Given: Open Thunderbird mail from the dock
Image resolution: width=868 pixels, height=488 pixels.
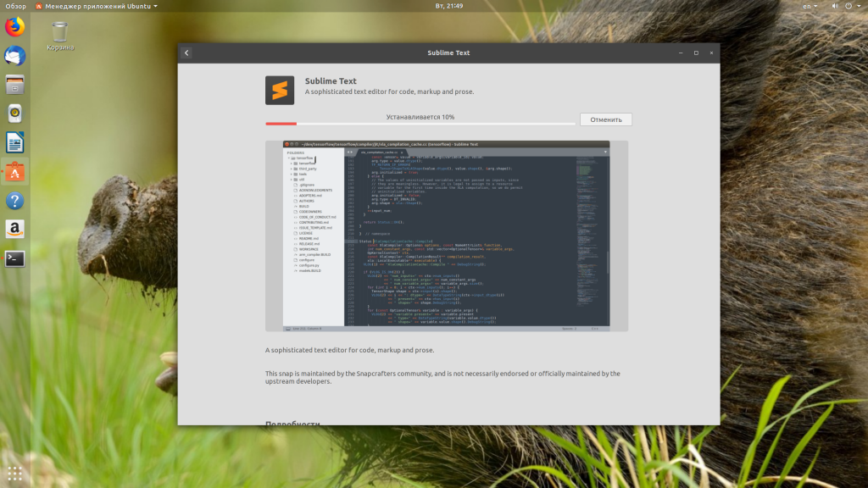Looking at the screenshot, I should point(15,56).
